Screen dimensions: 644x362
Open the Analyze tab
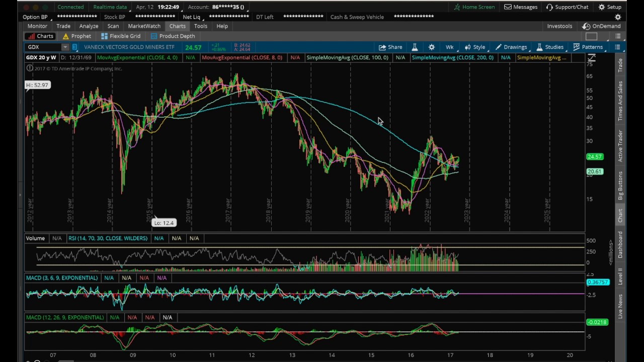pyautogui.click(x=89, y=26)
